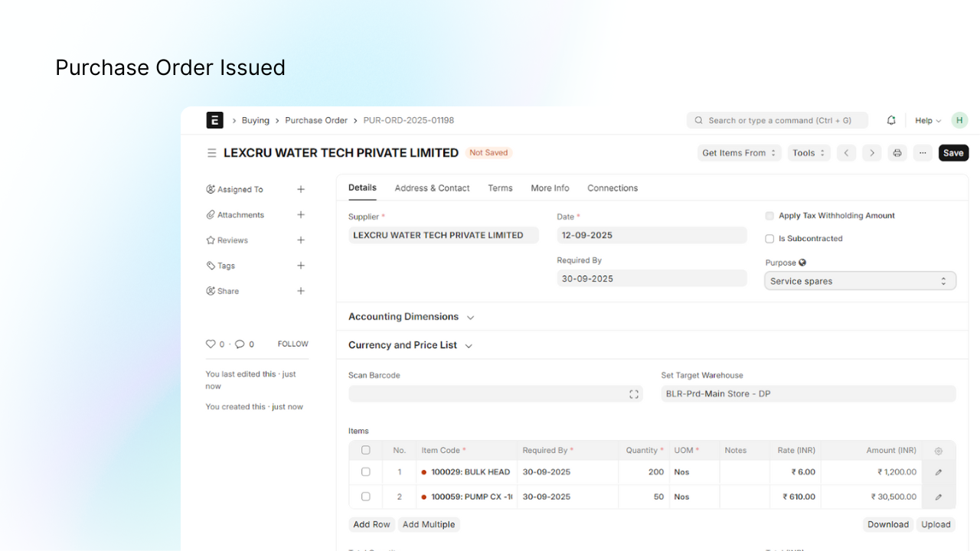The width and height of the screenshot is (980, 551).
Task: Click the quantity cell 200
Action: pos(644,472)
